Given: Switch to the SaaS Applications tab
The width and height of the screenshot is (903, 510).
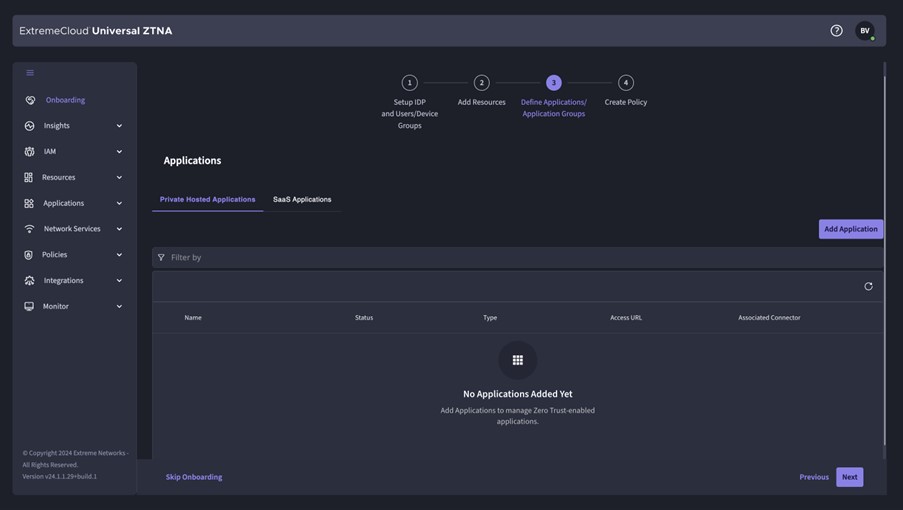Looking at the screenshot, I should pos(302,200).
